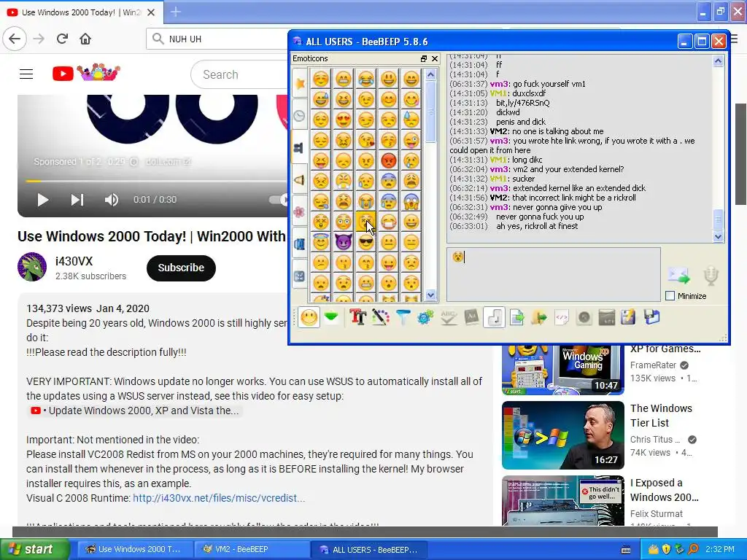Subscribe to i430VX channel
This screenshot has height=560, width=747.
coord(181,268)
